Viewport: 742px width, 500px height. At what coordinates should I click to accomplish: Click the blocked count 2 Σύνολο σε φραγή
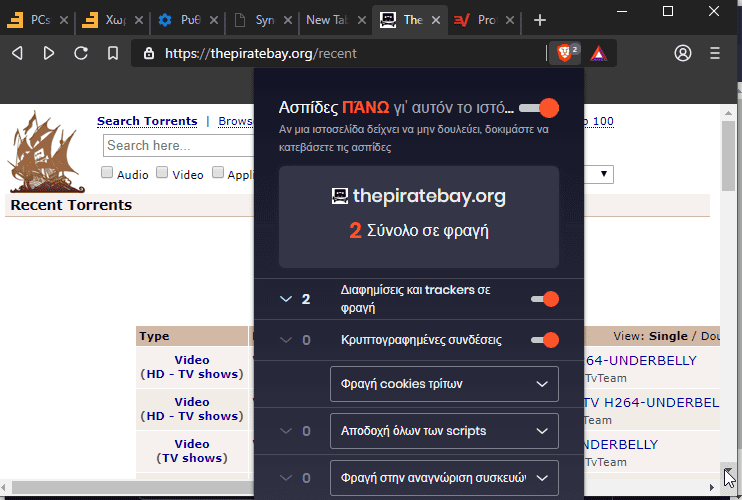pyautogui.click(x=419, y=230)
